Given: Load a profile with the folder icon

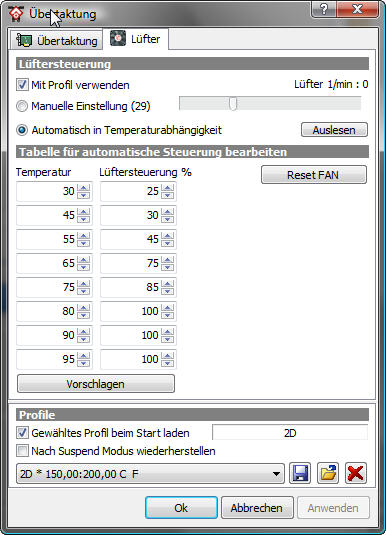Looking at the screenshot, I should [328, 473].
